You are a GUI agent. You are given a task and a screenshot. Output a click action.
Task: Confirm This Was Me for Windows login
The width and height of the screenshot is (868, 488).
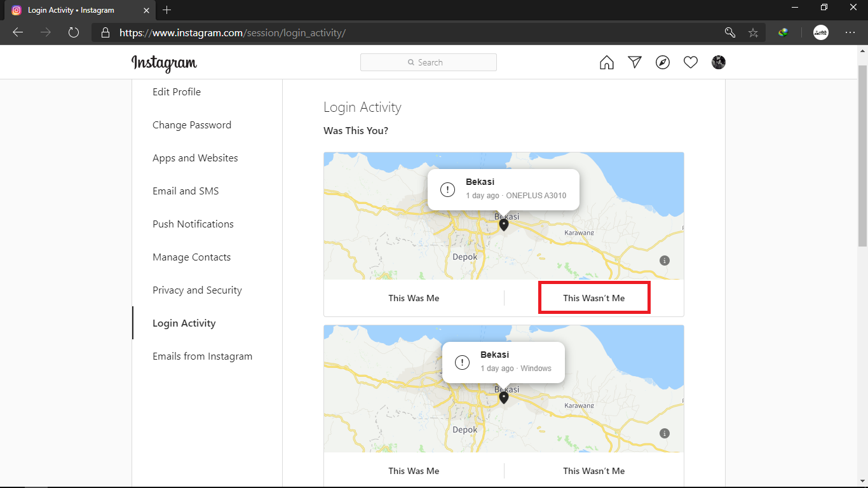click(x=414, y=471)
